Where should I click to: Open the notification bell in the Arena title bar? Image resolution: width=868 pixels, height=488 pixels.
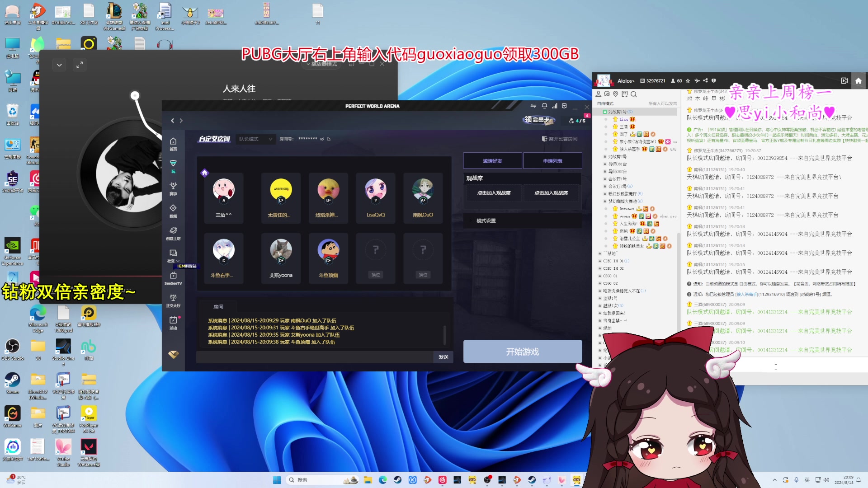click(544, 106)
